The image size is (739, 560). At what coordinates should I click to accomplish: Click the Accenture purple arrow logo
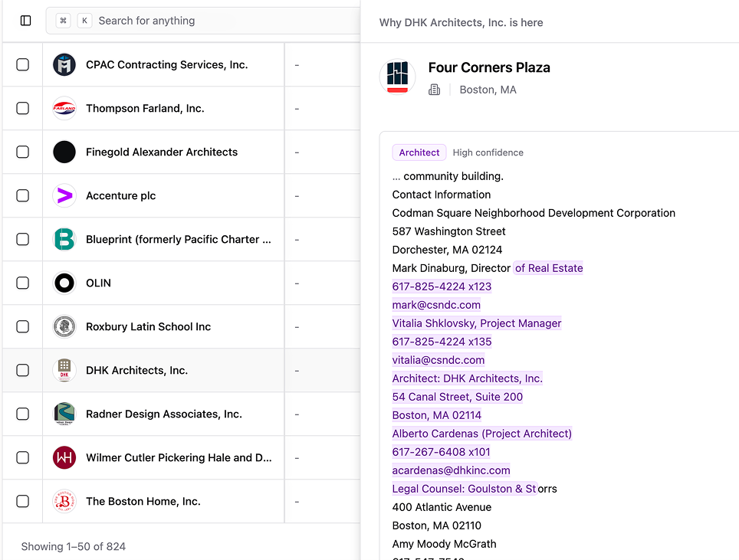pos(64,195)
